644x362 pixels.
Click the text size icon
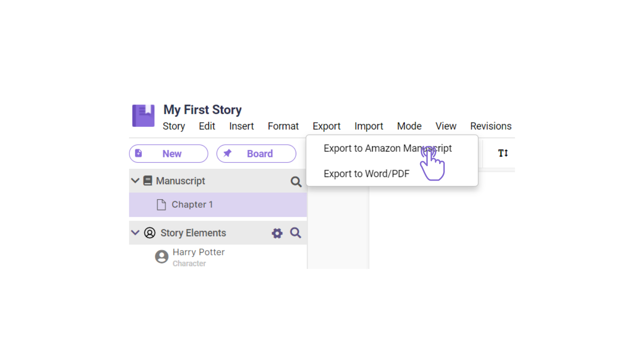(x=503, y=153)
